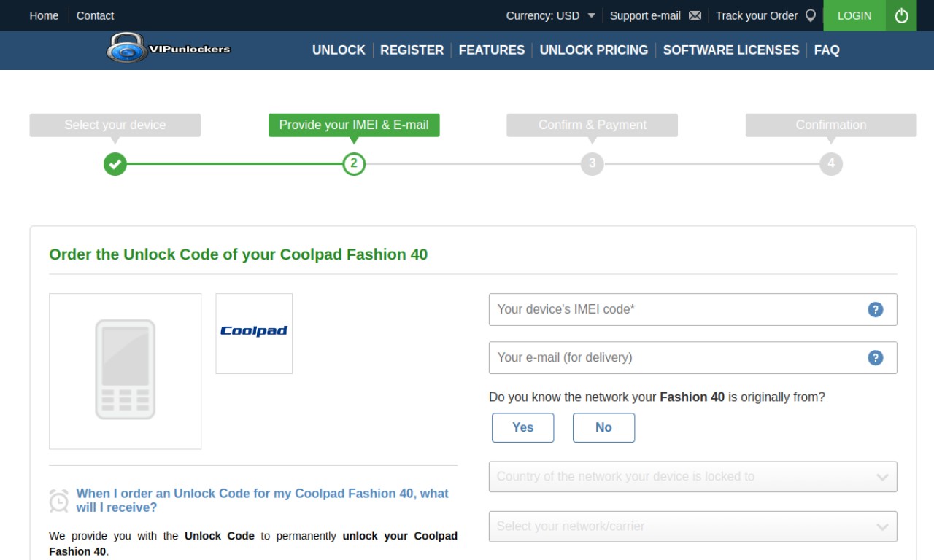Click the Select your device step label
This screenshot has width=934, height=560.
click(x=115, y=125)
